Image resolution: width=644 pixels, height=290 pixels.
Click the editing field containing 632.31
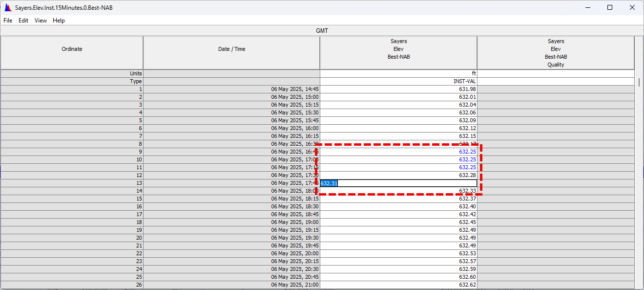398,183
